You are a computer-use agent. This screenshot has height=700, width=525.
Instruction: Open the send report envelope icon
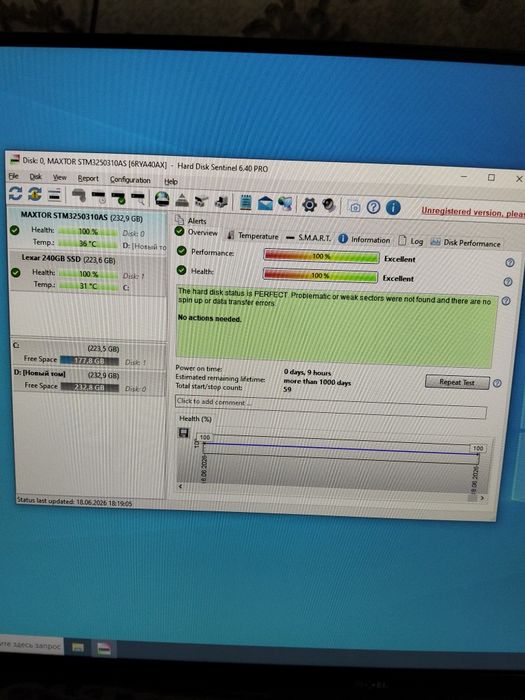(265, 203)
